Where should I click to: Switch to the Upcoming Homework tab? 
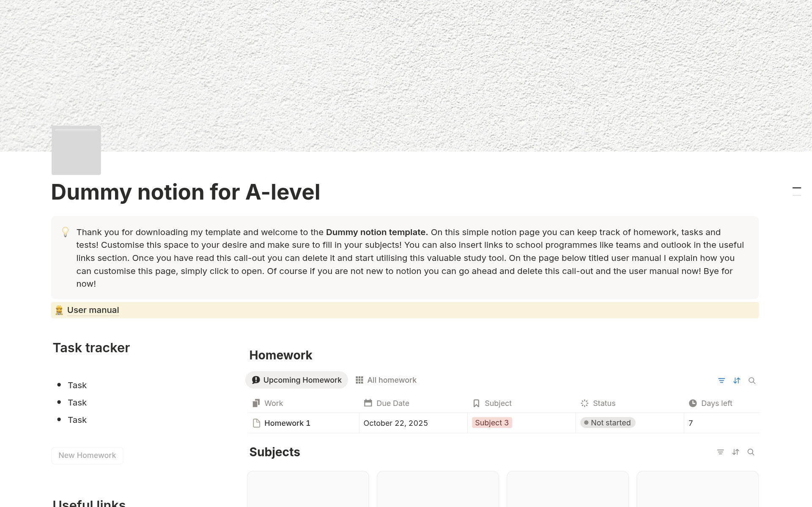click(x=296, y=380)
